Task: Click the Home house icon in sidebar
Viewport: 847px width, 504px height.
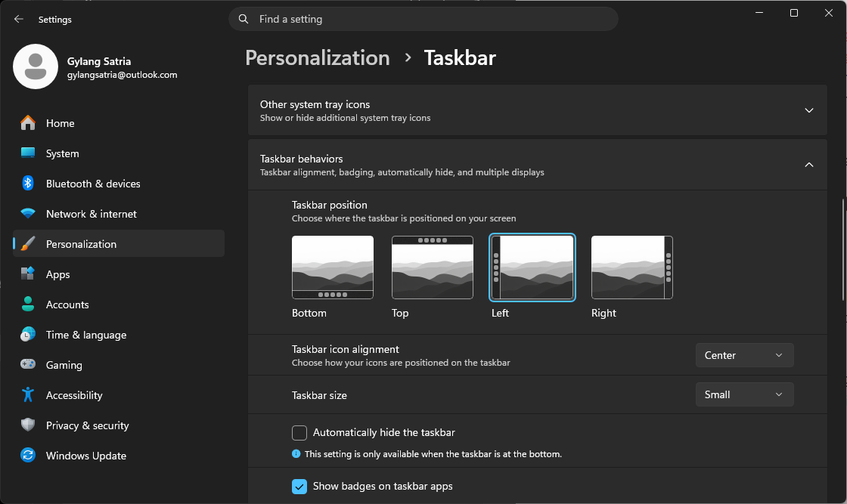Action: point(27,123)
